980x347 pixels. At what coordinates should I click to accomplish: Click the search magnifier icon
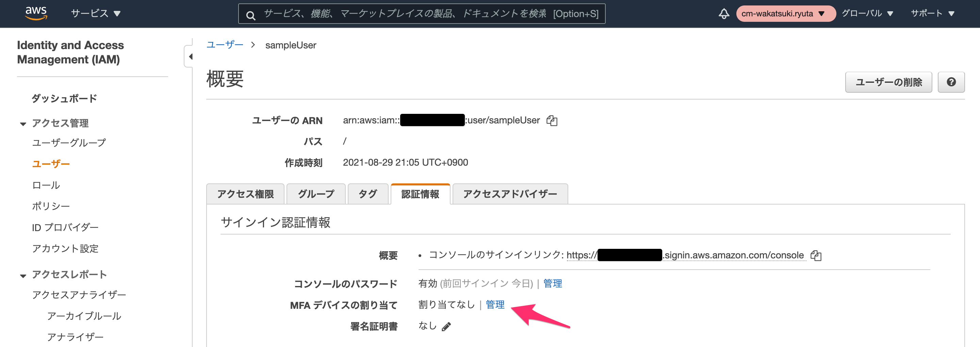[250, 15]
